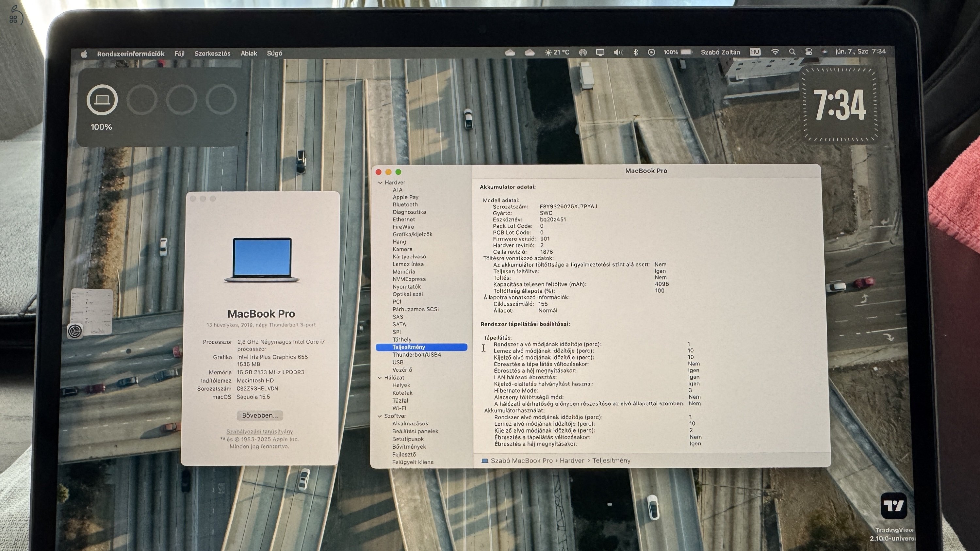Screen dimensions: 980x551
Task: Select USB in the sidebar
Action: 398,363
